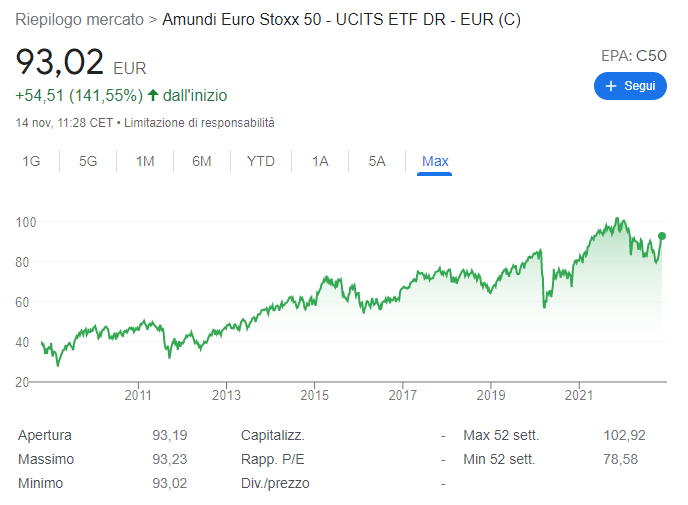Click the chart line near 2015

pyautogui.click(x=315, y=300)
